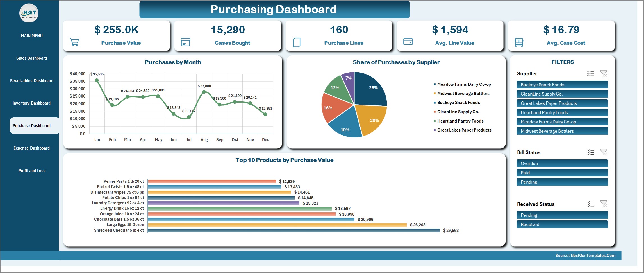Open the Sales Dashboard from the menu
The width and height of the screenshot is (644, 273).
(31, 58)
